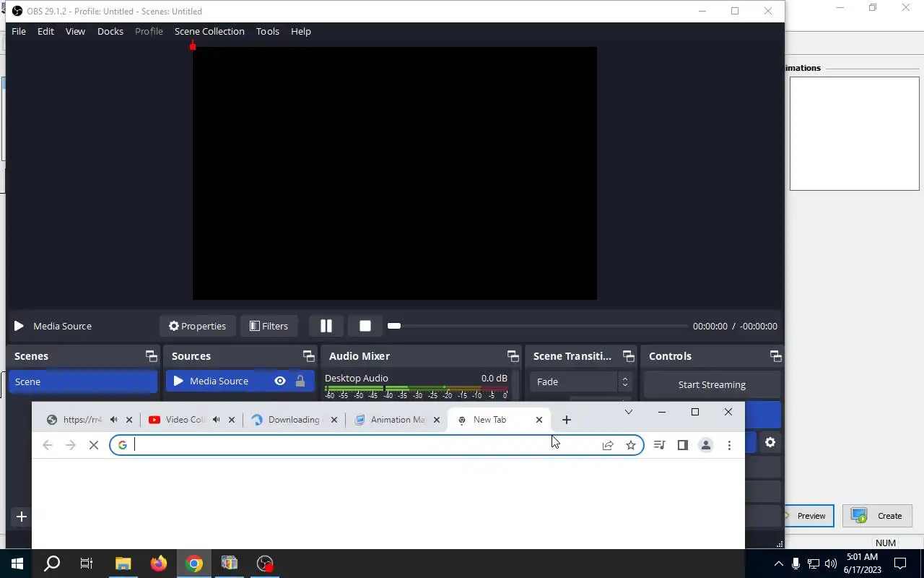Open the Scene Collection menu
Image resolution: width=924 pixels, height=578 pixels.
coord(209,31)
